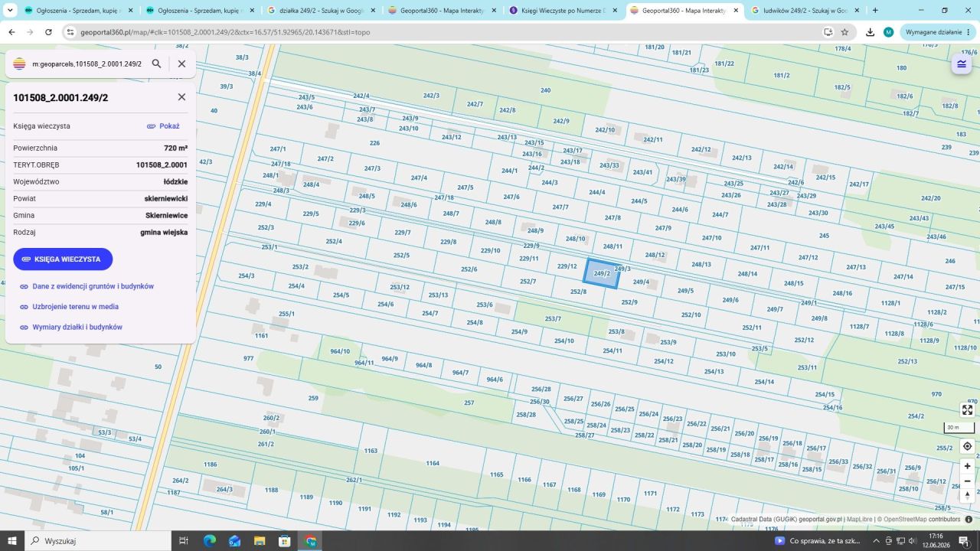Screen dimensions: 980x551
Task: Open Outlook from the taskbar
Action: (x=234, y=541)
